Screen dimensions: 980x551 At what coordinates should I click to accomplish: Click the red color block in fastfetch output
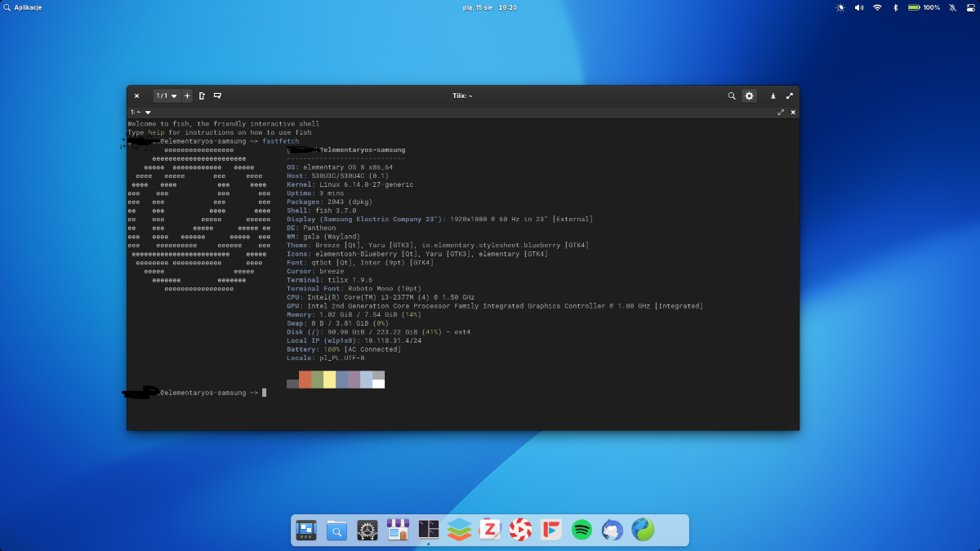(305, 380)
